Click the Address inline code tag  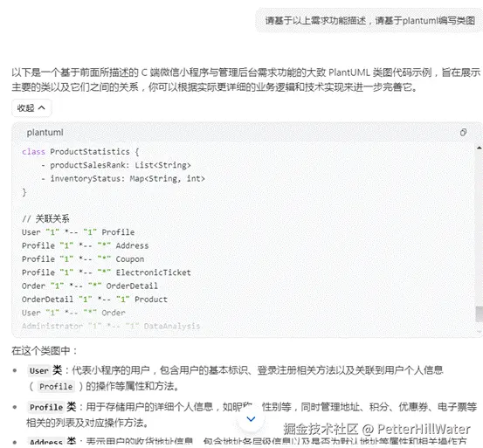[x=46, y=442]
